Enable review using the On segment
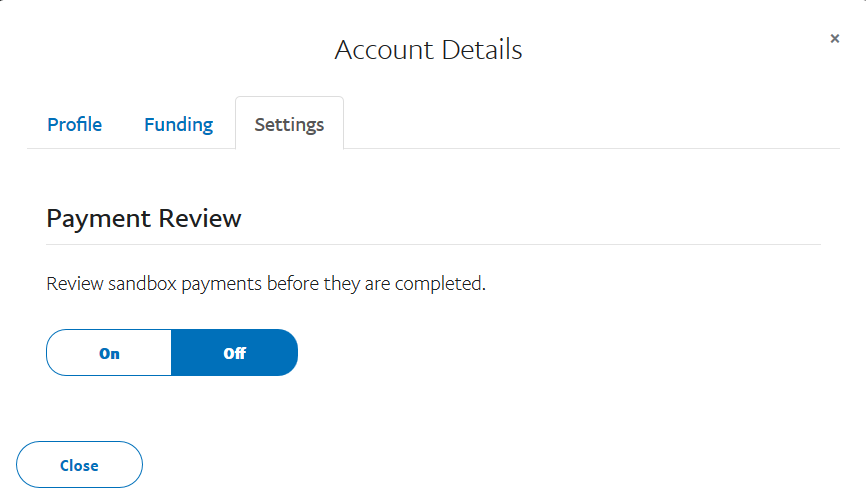Screen dimensions: 866x499 pyautogui.click(x=109, y=353)
